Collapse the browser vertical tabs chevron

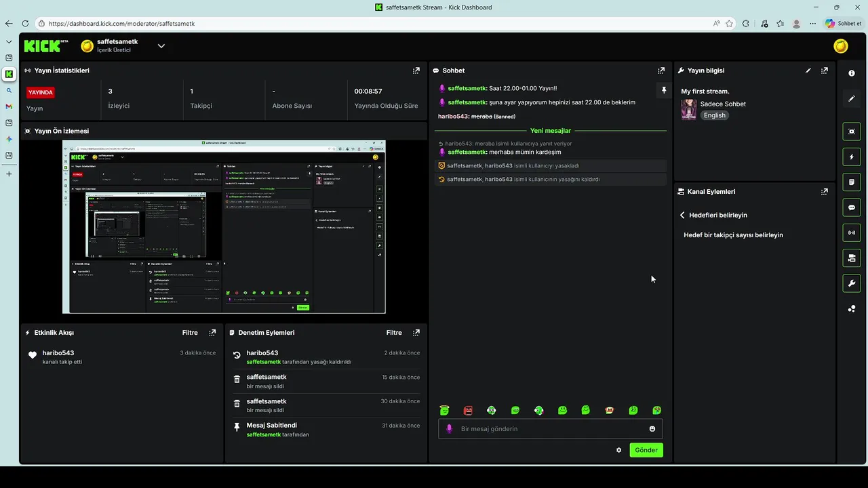click(x=9, y=41)
